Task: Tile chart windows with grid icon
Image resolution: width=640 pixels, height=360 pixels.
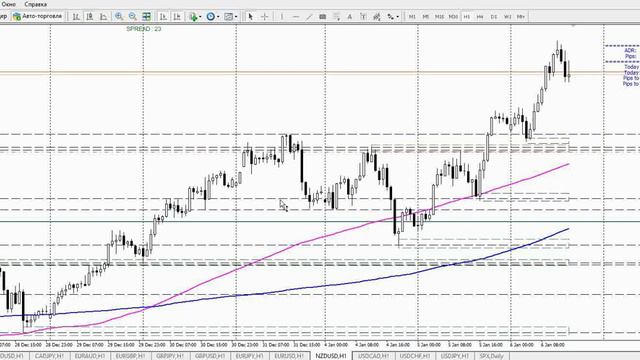Action: coord(147,17)
